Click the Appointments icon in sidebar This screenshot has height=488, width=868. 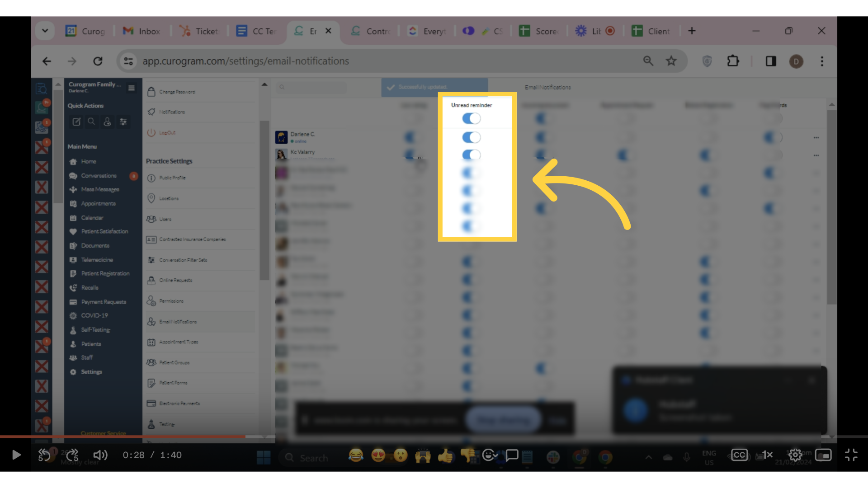tap(73, 203)
